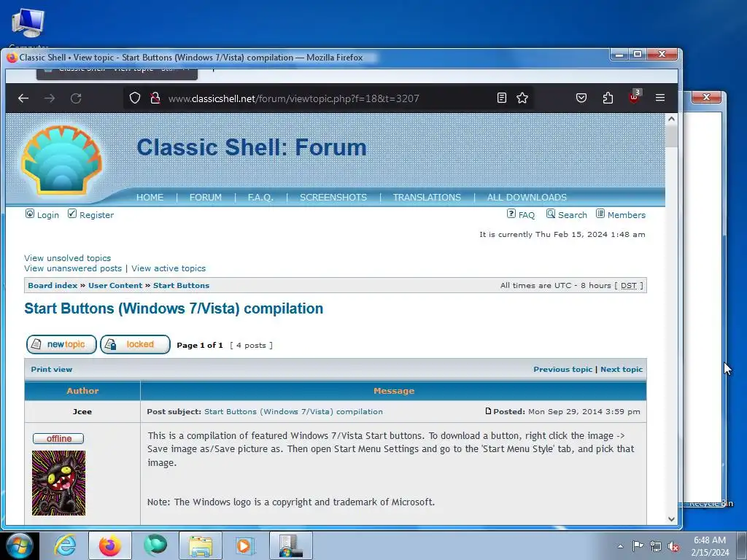Click the Members list icon
This screenshot has height=560, width=747.
click(x=600, y=214)
